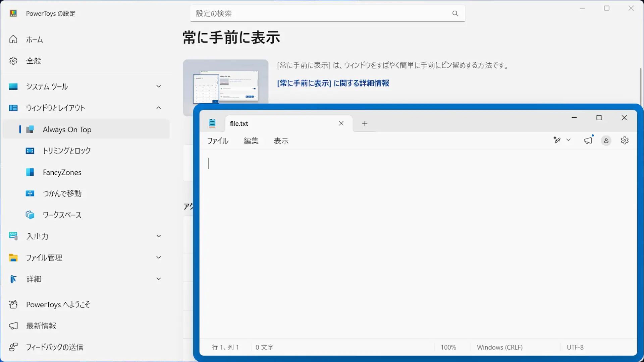Expand ファイル管理 chevron
The width and height of the screenshot is (644, 362).
coord(159,258)
